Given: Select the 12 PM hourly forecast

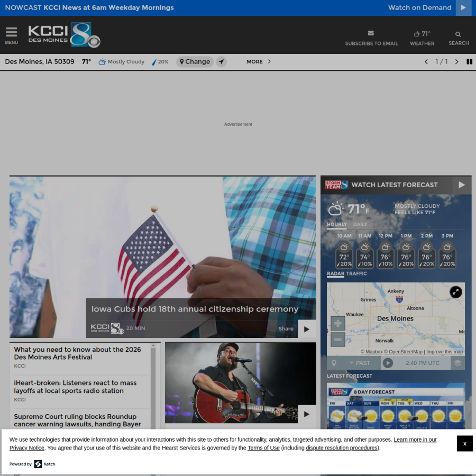Looking at the screenshot, I should [385, 251].
